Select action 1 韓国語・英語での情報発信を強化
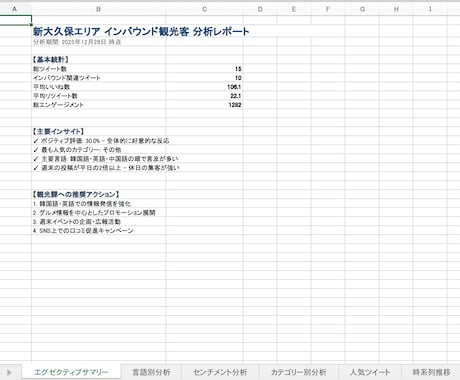This screenshot has height=380, width=460. [82, 204]
